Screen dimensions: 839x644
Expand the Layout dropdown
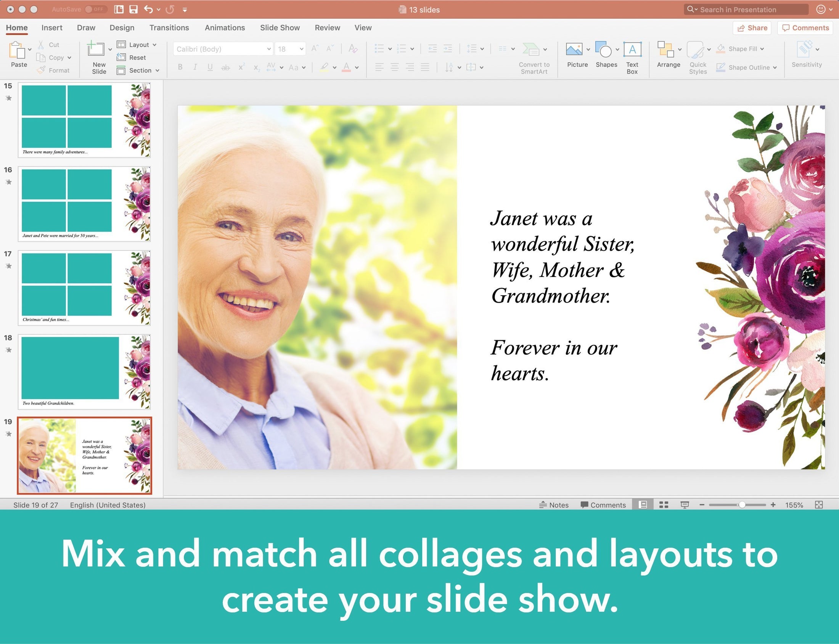click(154, 44)
